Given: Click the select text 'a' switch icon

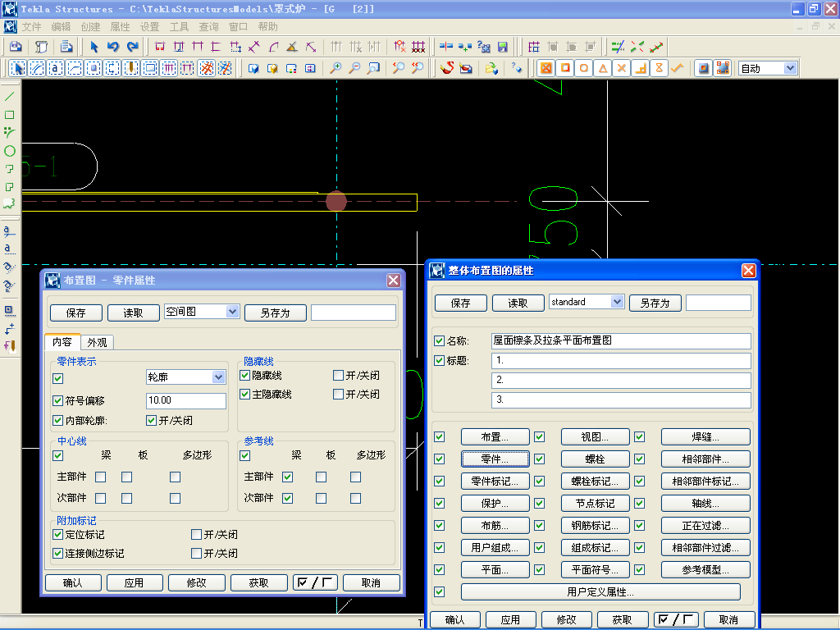Looking at the screenshot, I should point(56,68).
